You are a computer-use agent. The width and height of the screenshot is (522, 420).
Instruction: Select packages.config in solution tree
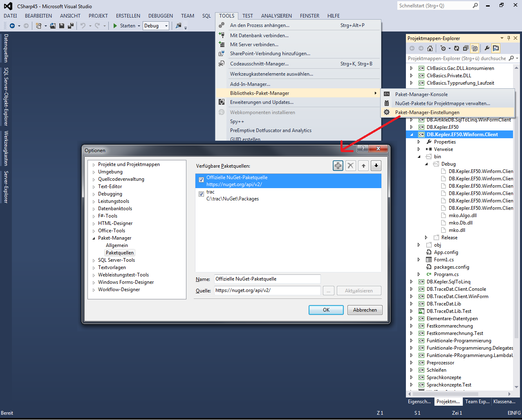tap(452, 267)
